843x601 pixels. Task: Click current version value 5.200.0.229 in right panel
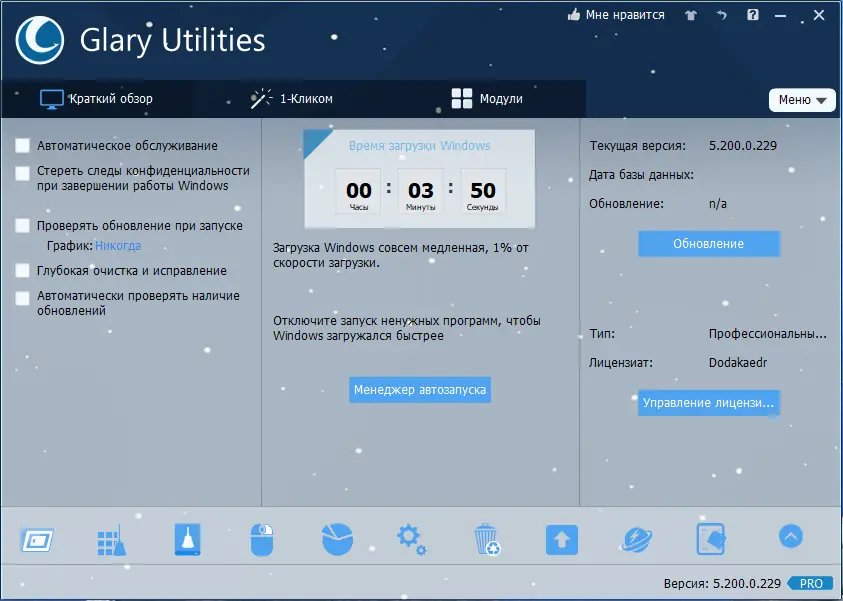742,146
